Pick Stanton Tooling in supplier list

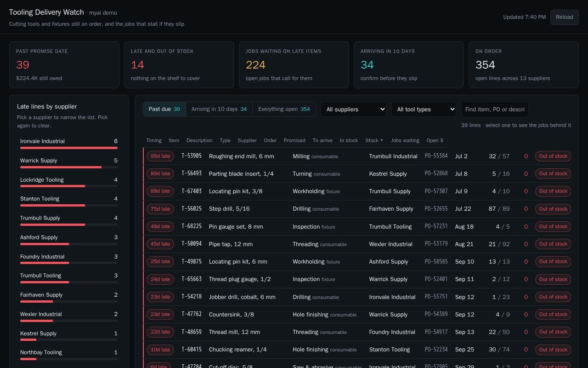click(69, 201)
